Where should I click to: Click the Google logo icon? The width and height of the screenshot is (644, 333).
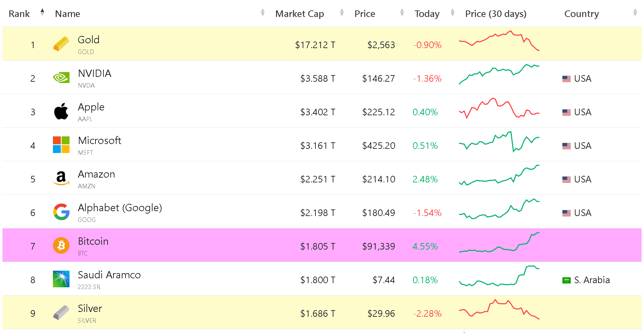(61, 212)
